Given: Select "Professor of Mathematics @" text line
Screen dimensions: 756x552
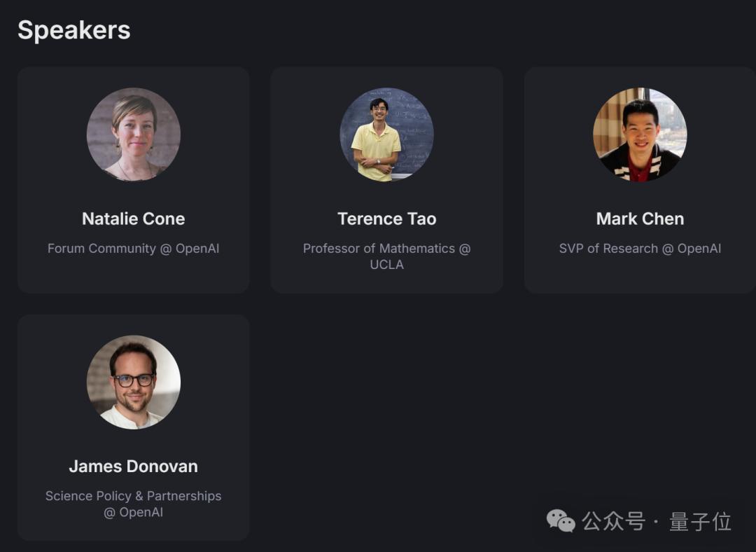Looking at the screenshot, I should click(x=386, y=249).
